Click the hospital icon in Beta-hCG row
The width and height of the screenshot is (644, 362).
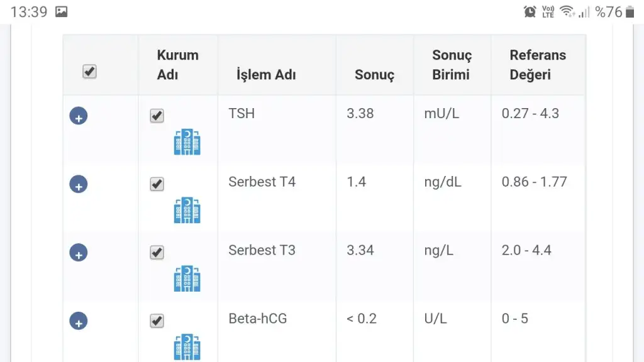(x=187, y=346)
